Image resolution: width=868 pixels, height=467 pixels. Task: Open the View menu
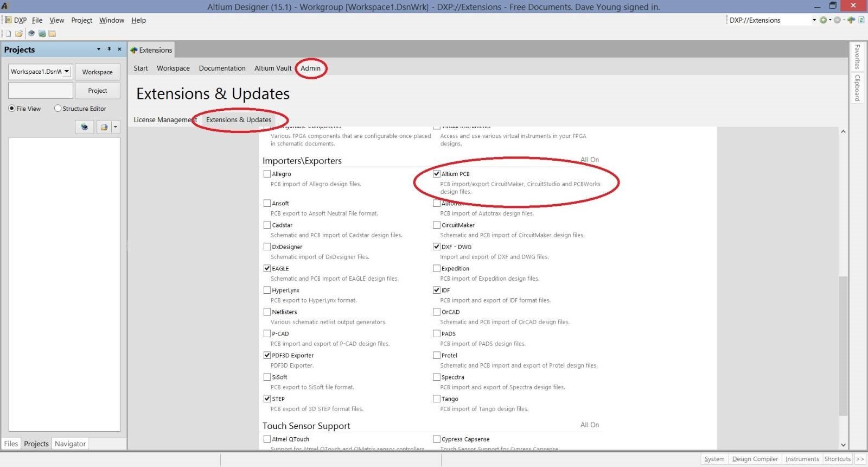[x=56, y=20]
